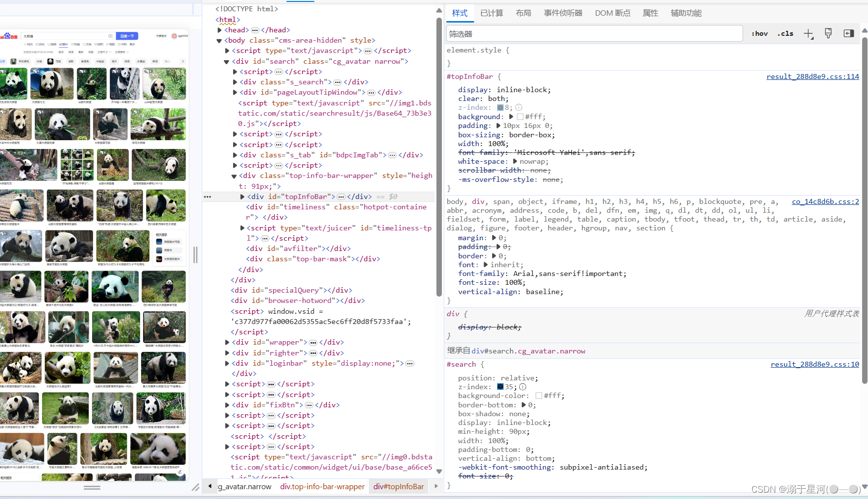
Task: Click the hide-sidebar left-arrow icon
Action: (848, 33)
